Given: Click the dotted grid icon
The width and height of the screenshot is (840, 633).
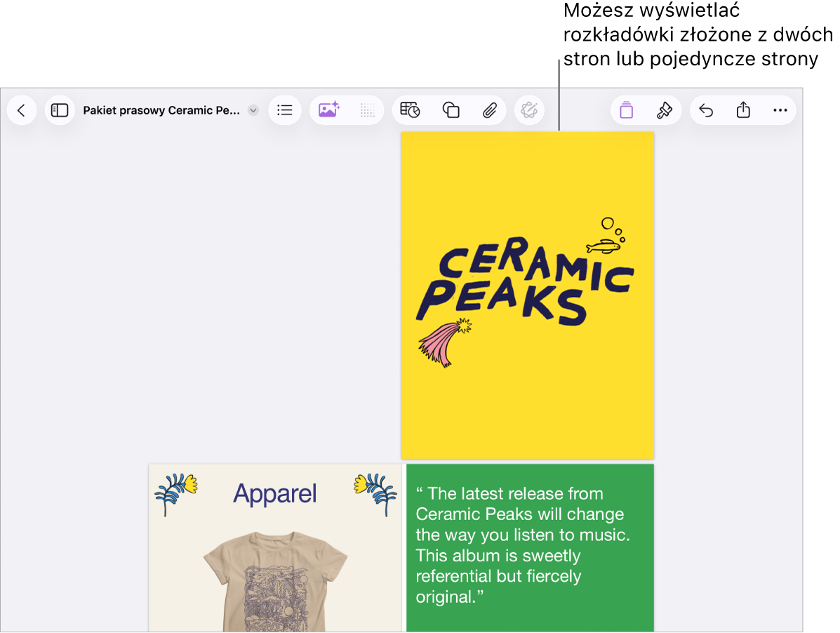Looking at the screenshot, I should point(368,110).
